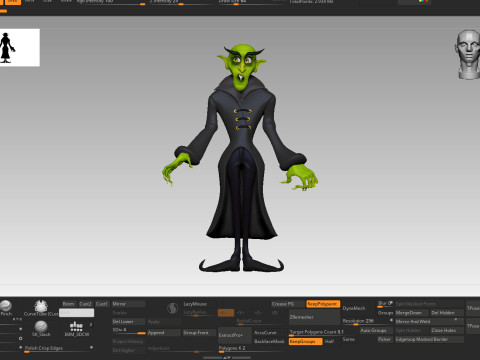480x360 pixels.
Task: Click the first TPose button at the right edge
Action: pyautogui.click(x=473, y=308)
